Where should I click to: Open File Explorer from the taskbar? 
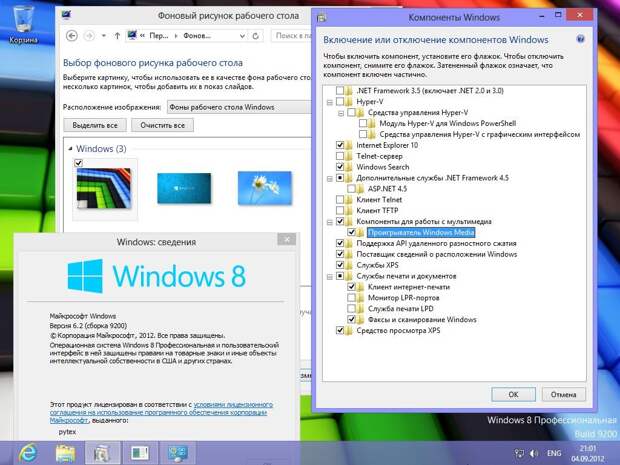(x=65, y=452)
